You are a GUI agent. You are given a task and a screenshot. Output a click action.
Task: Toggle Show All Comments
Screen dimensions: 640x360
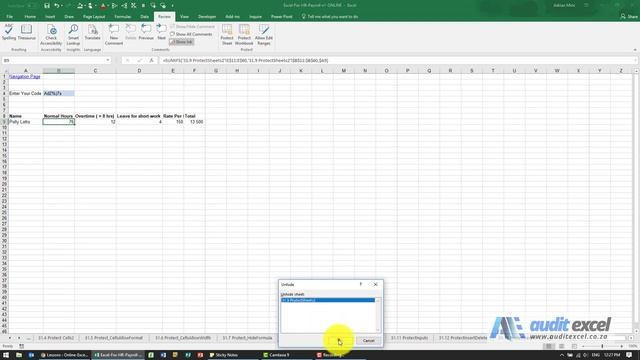(191, 34)
